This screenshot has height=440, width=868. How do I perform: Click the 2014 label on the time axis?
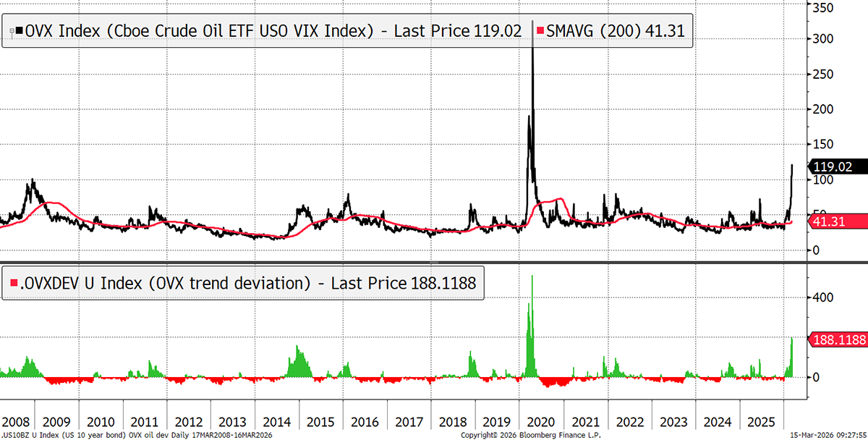[276, 421]
